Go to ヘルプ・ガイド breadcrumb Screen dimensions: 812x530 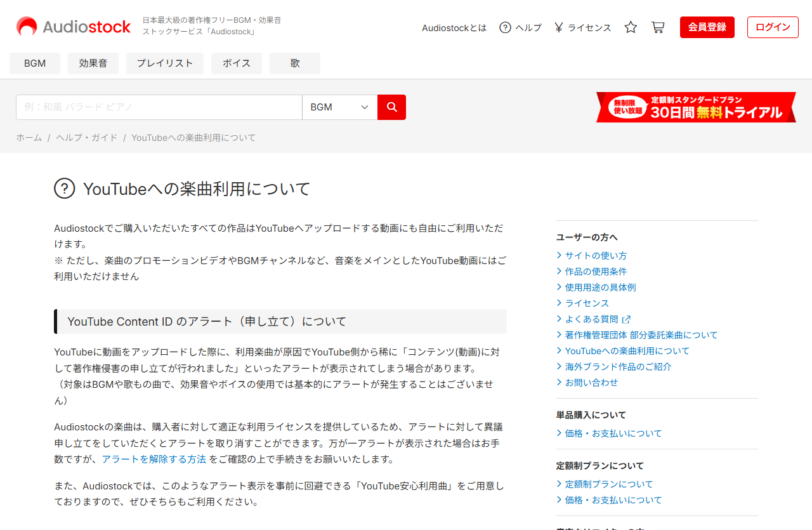(x=87, y=138)
